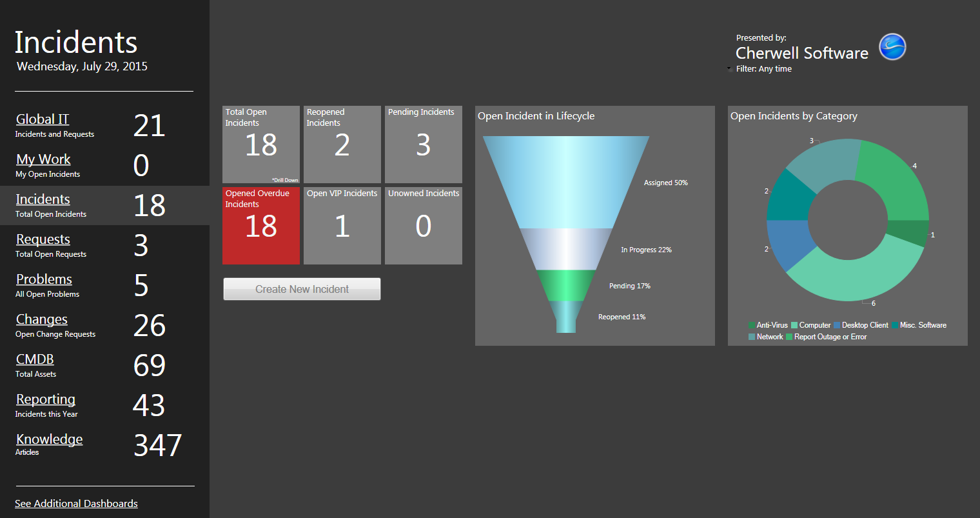Click Report Outage or Error legend swatch
This screenshot has width=980, height=518.
(x=789, y=337)
